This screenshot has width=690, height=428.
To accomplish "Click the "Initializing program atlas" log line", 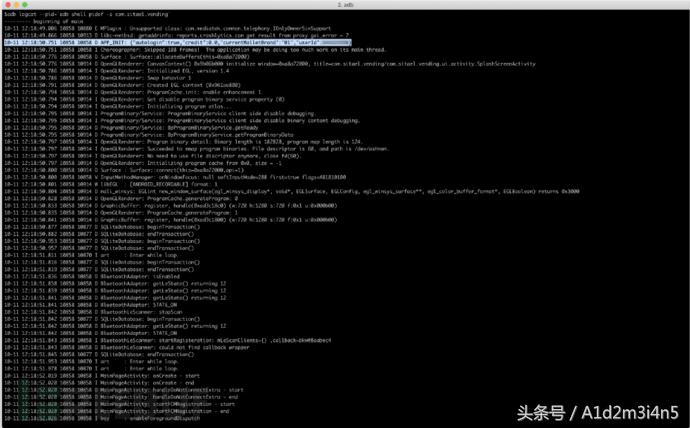I will (x=117, y=106).
